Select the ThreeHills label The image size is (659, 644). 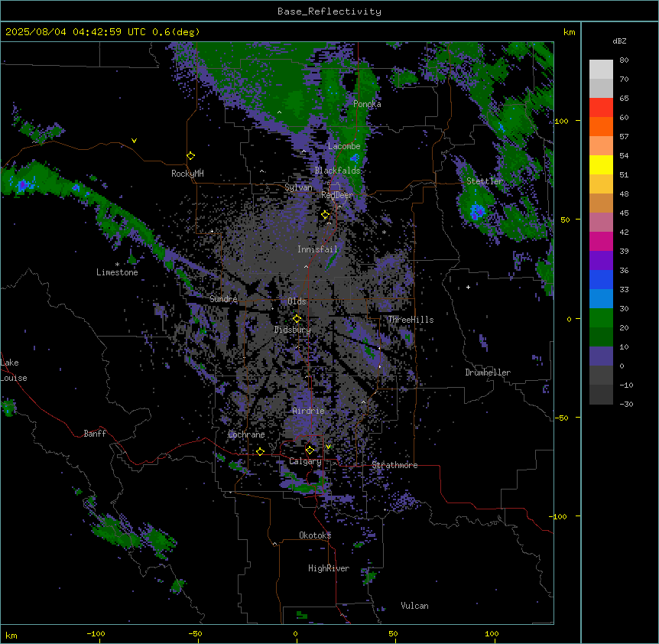[411, 320]
